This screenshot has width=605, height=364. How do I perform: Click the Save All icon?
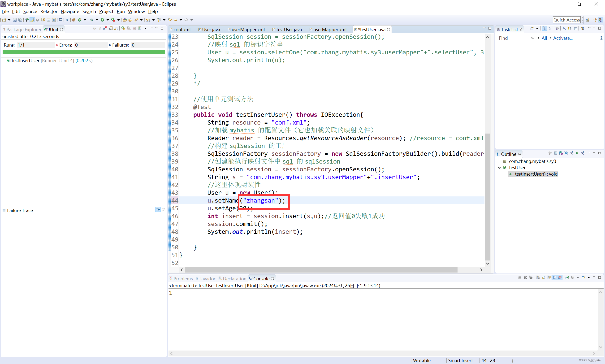pyautogui.click(x=20, y=20)
